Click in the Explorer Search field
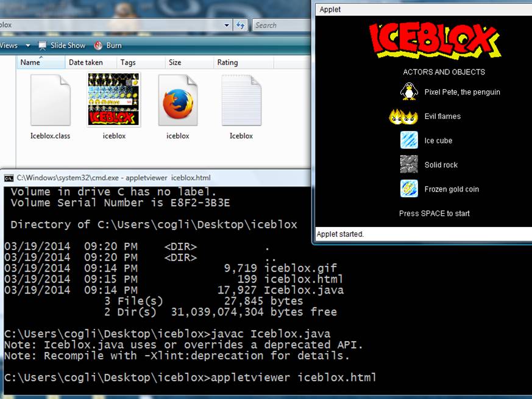 [x=282, y=25]
